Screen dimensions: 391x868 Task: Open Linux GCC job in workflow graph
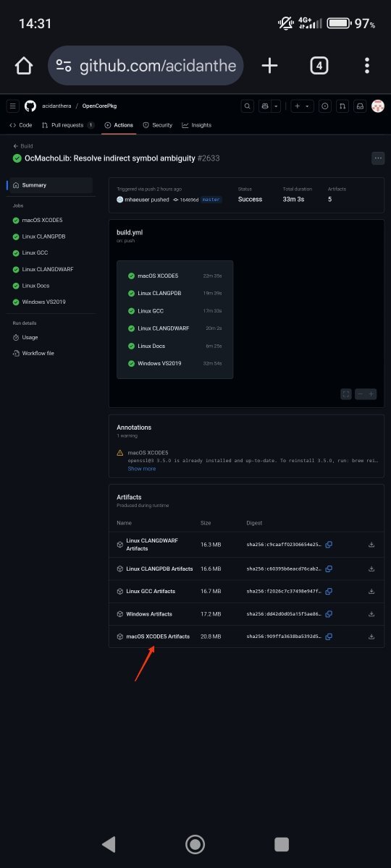tap(175, 310)
